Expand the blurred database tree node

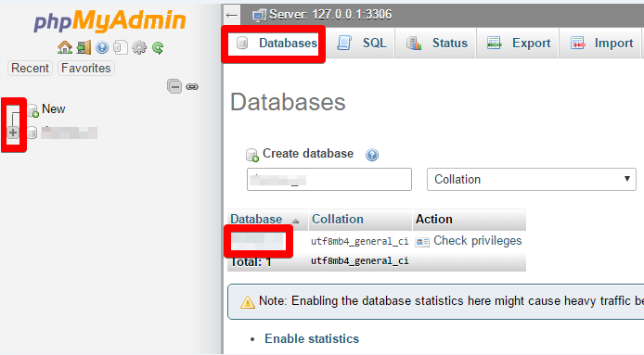[x=13, y=133]
